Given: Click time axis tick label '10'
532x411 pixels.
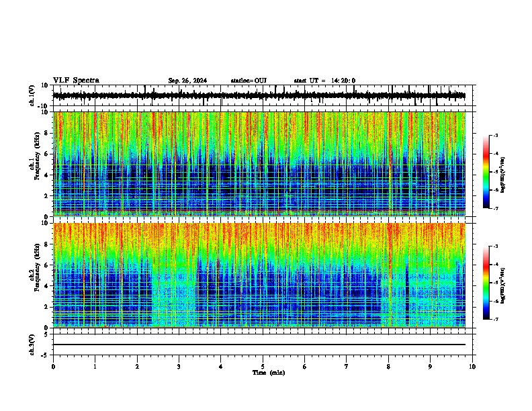Looking at the screenshot, I should (x=472, y=367).
